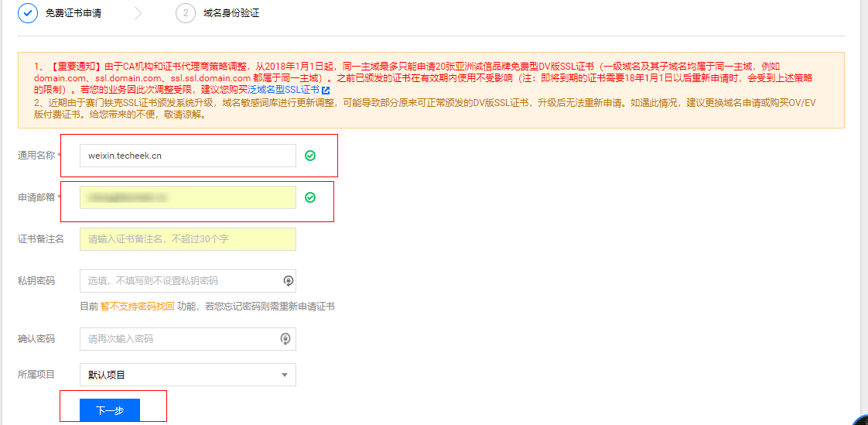
Task: Click into the 申请邮箱 email field
Action: (x=186, y=197)
